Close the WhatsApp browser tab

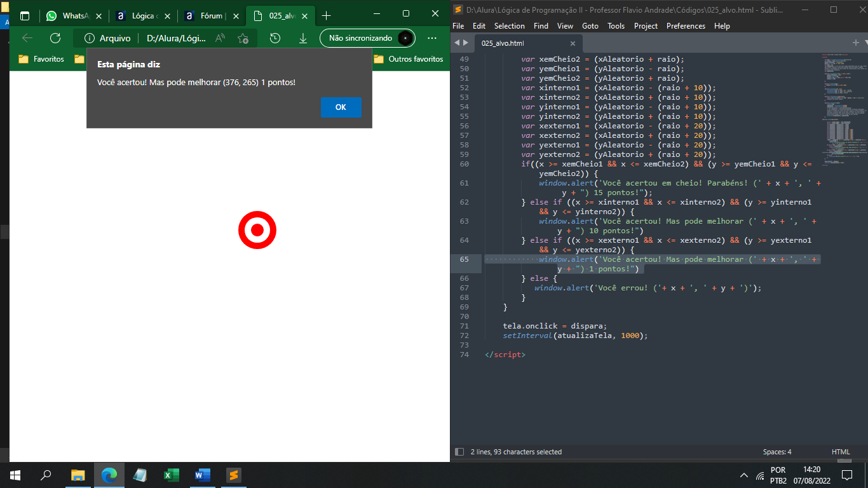98,16
